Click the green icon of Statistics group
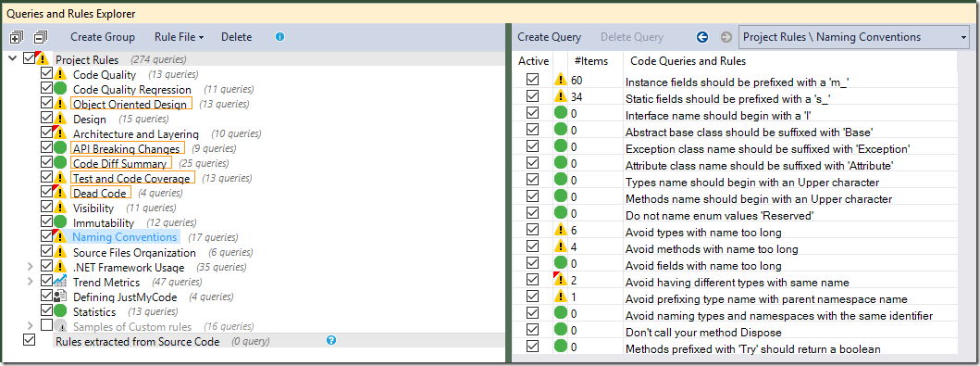The height and width of the screenshot is (366, 980). (x=60, y=311)
